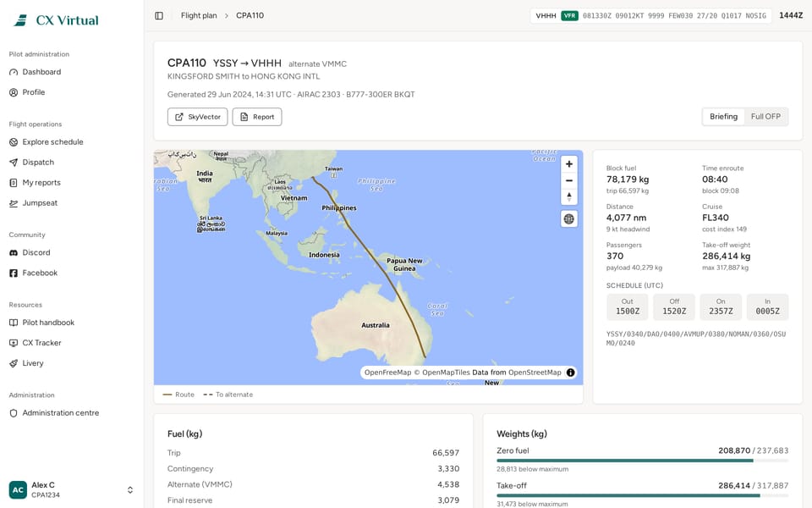Click the Discord icon
Image resolution: width=812 pixels, height=508 pixels.
pos(14,252)
